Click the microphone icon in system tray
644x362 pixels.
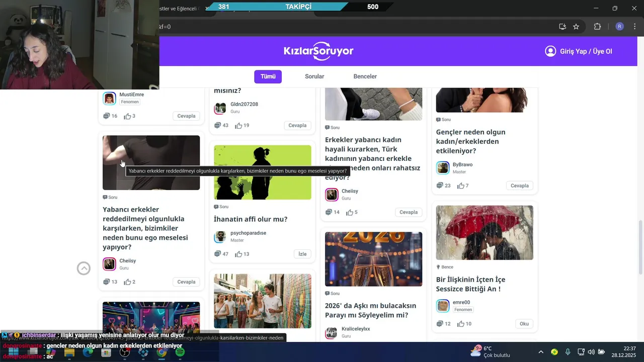click(568, 352)
